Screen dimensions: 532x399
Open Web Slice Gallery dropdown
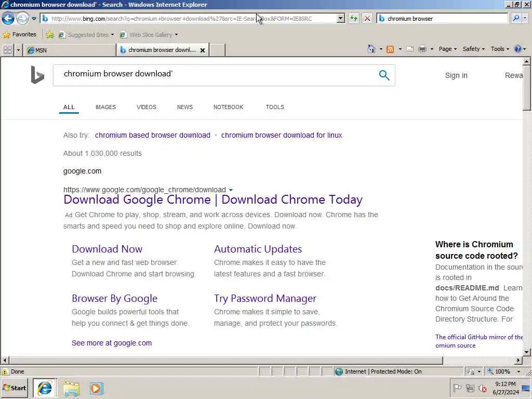tap(149, 35)
